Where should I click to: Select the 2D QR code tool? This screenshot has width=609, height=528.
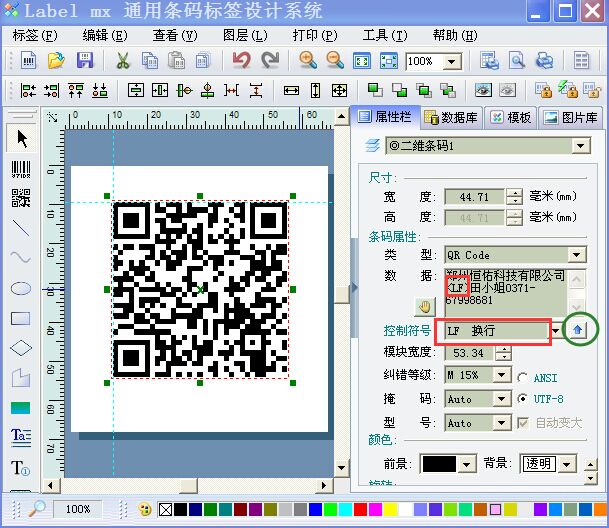pos(21,198)
